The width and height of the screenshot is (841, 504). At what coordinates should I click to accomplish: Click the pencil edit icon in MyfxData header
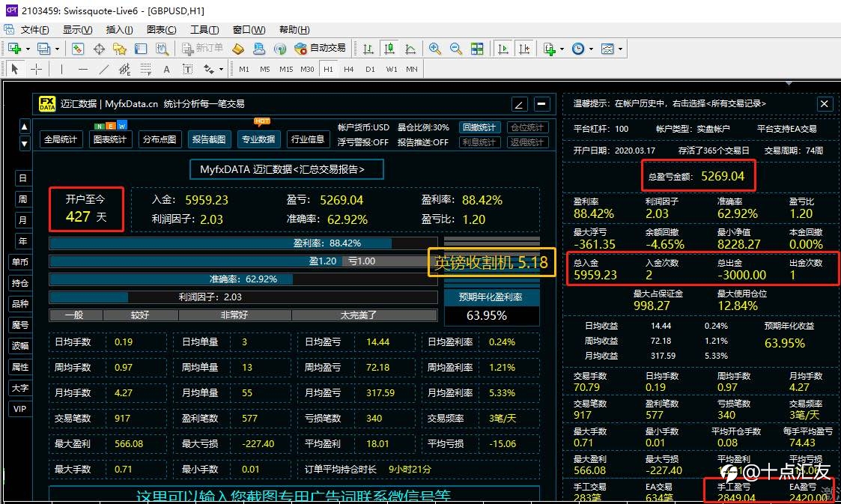pyautogui.click(x=519, y=104)
